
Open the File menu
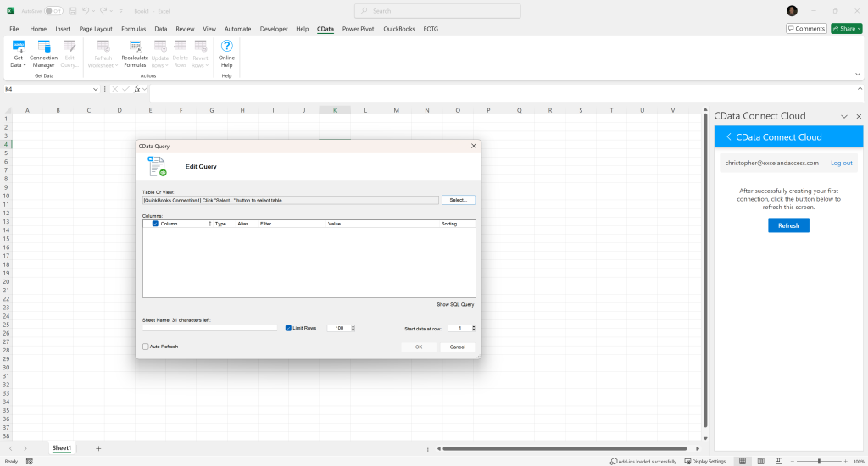[x=14, y=29]
